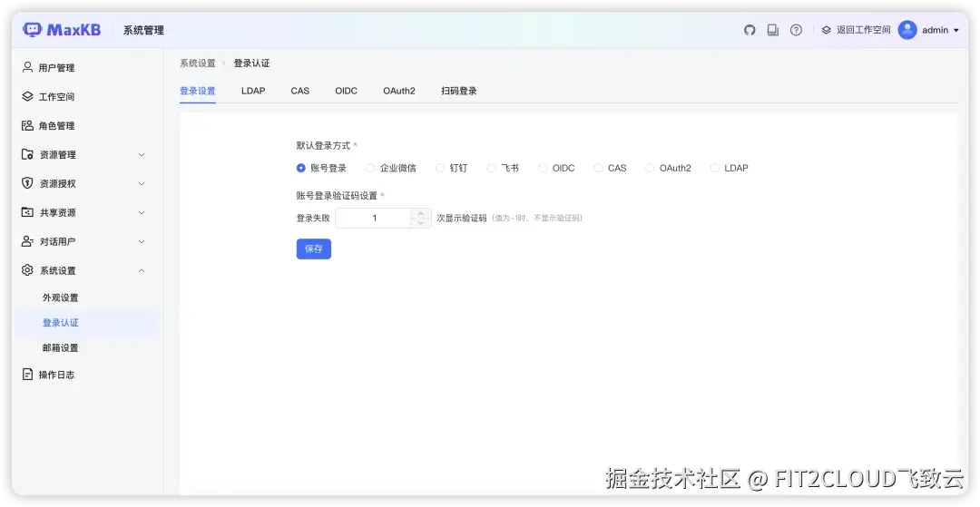Viewport: 980px width, 507px height.
Task: Open the documentation book icon
Action: pos(773,30)
